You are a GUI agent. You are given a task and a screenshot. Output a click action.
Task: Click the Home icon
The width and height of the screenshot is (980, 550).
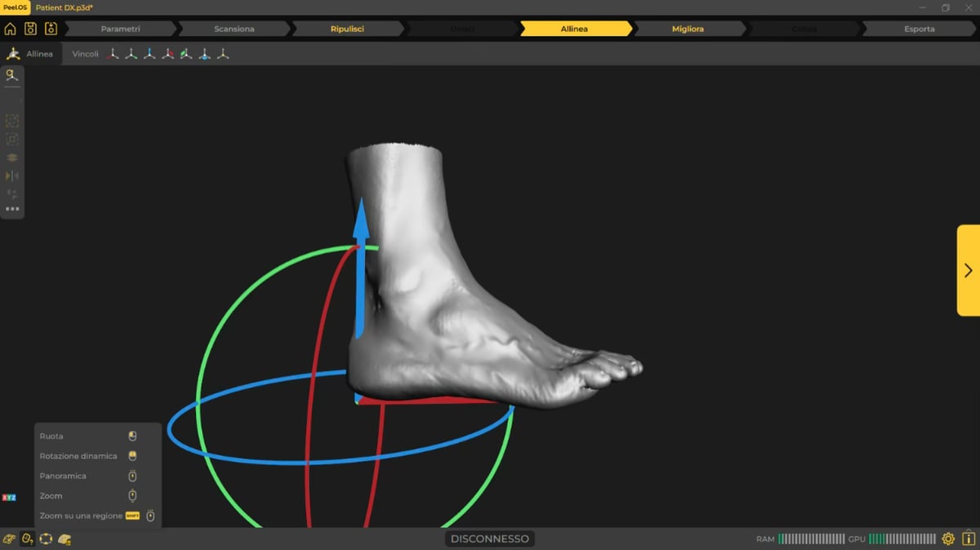(x=10, y=29)
